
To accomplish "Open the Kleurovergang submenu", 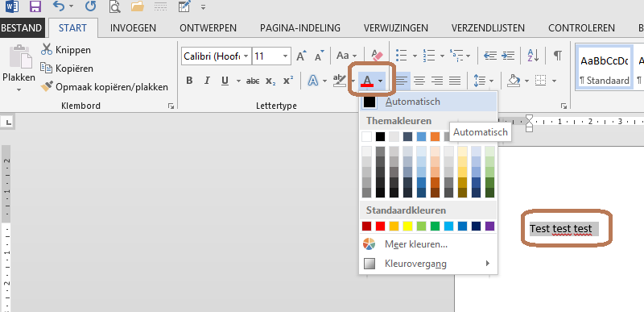I will point(428,264).
